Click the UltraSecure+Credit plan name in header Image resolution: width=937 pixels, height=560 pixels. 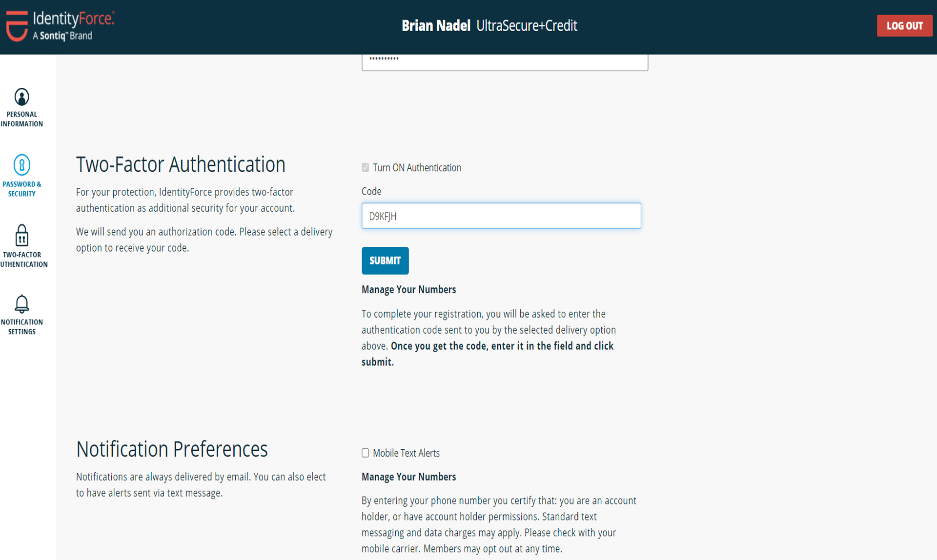527,25
